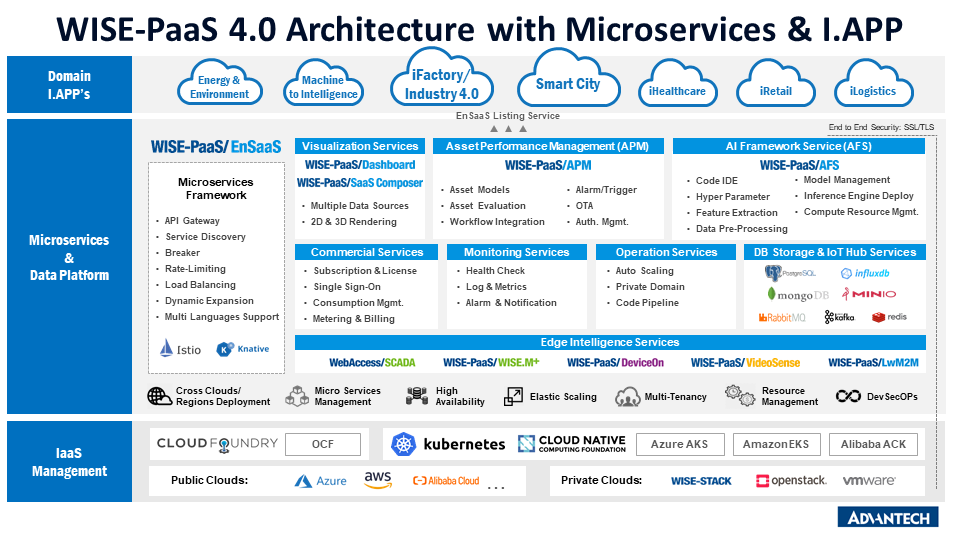Select the mongoDB leaf logo
The image size is (960, 540).
click(771, 294)
